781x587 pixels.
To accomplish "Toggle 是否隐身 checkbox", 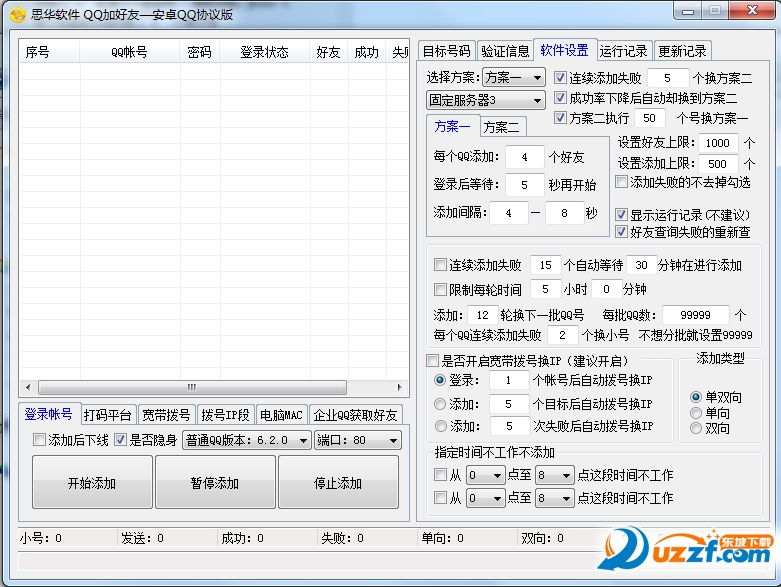I will pos(120,440).
